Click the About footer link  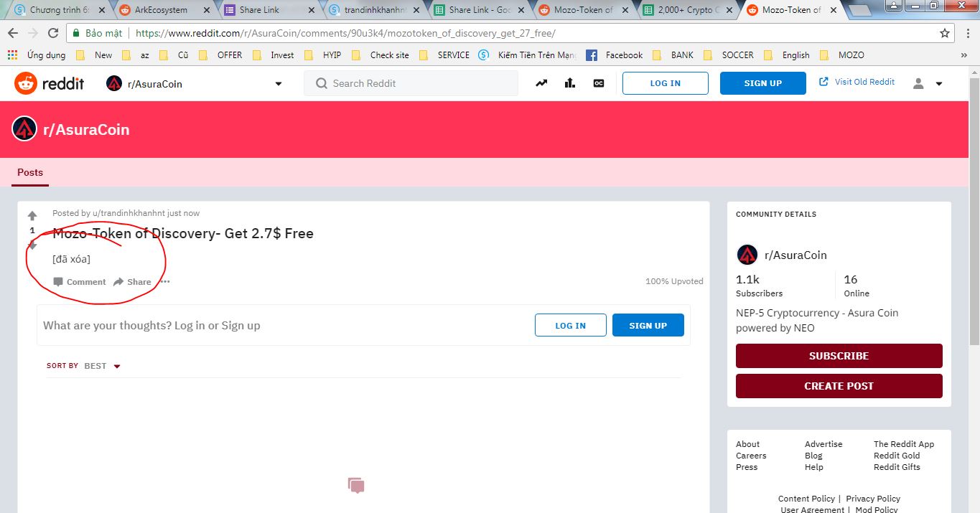pyautogui.click(x=747, y=444)
